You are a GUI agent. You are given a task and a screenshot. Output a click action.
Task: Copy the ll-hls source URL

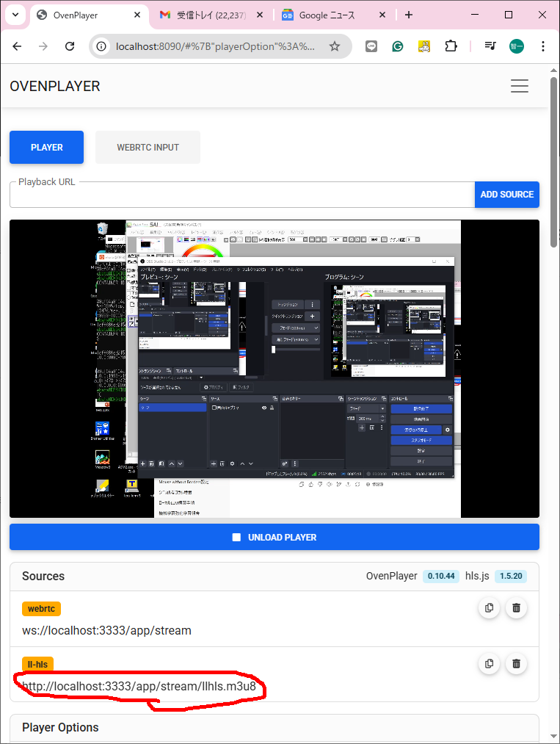[x=489, y=663]
